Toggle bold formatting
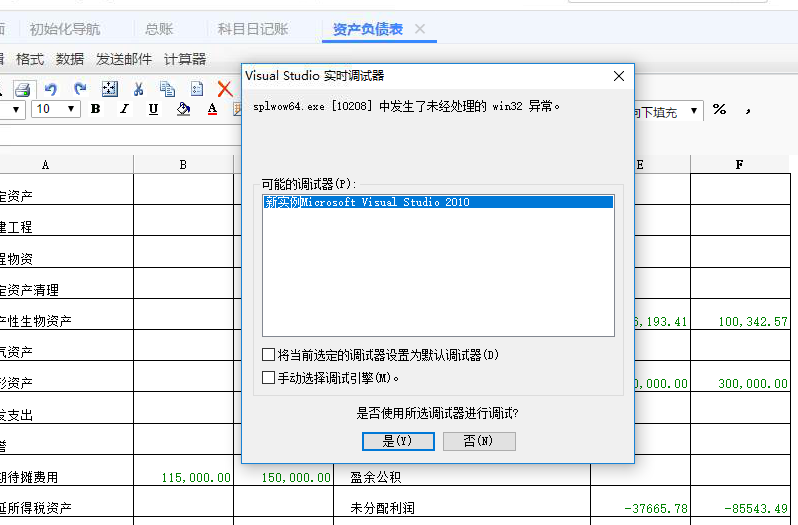The image size is (798, 525). point(95,109)
